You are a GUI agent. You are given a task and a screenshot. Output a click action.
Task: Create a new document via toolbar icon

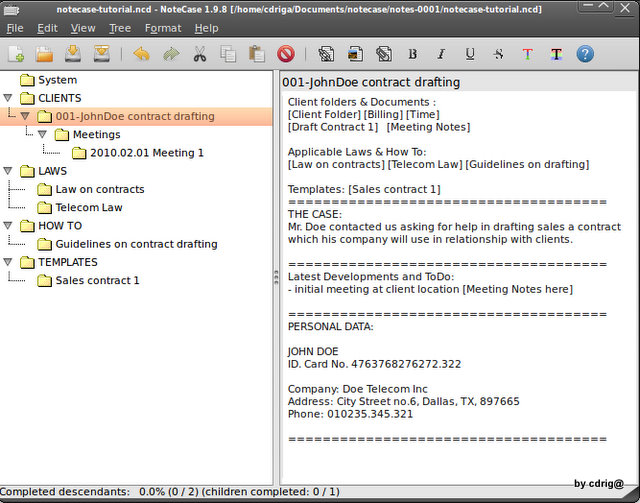pos(16,54)
